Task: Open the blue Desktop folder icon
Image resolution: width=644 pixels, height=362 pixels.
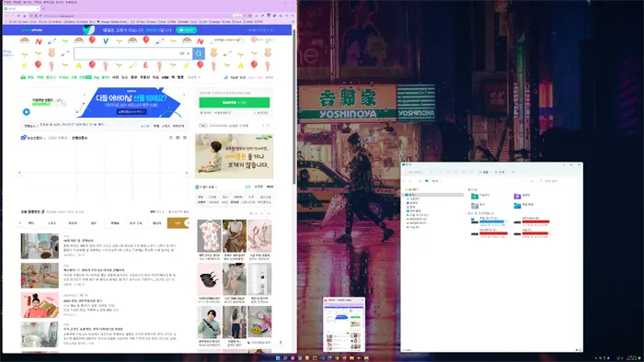Action: (x=517, y=206)
